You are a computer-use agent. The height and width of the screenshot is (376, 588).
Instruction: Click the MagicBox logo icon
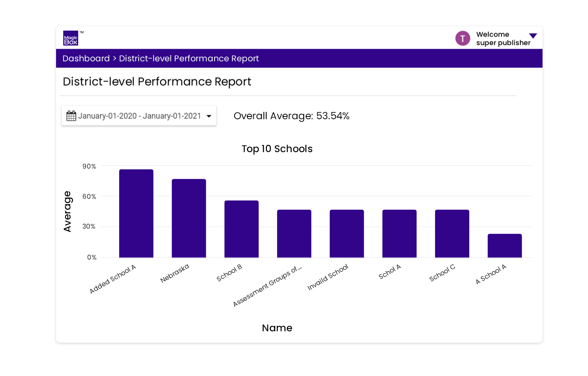tap(71, 38)
